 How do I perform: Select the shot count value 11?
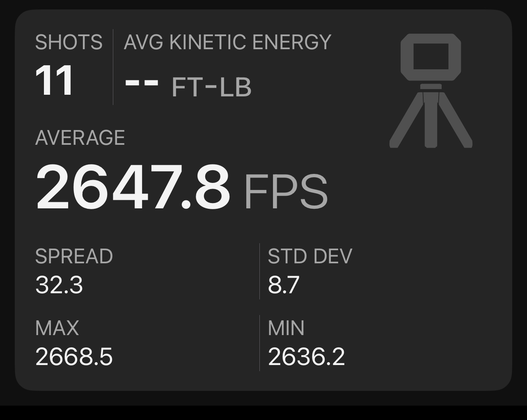tap(54, 81)
